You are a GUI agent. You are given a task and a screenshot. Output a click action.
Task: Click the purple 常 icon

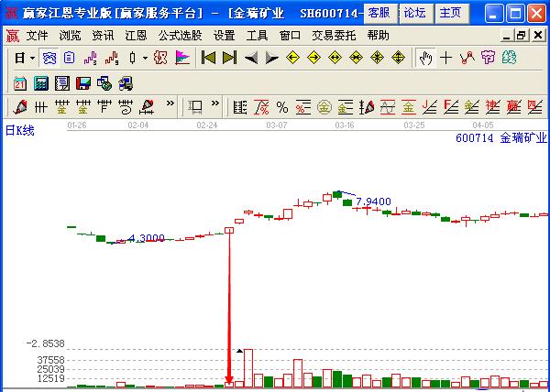pyautogui.click(x=489, y=58)
